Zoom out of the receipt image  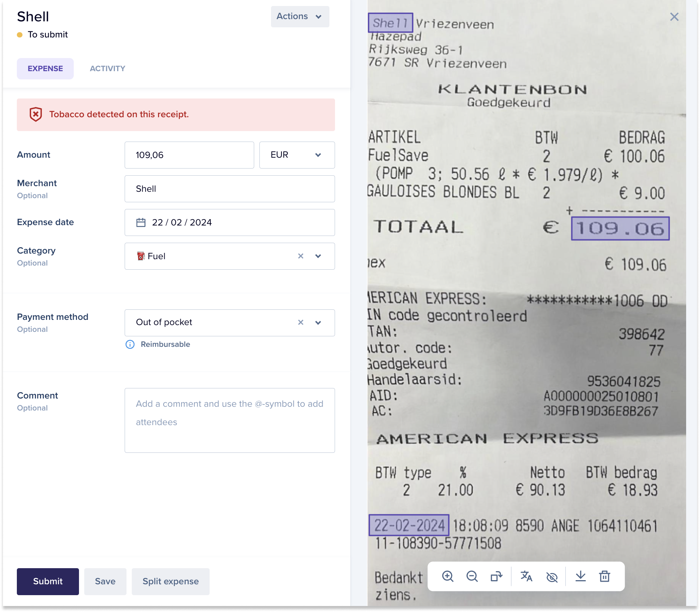pyautogui.click(x=472, y=576)
